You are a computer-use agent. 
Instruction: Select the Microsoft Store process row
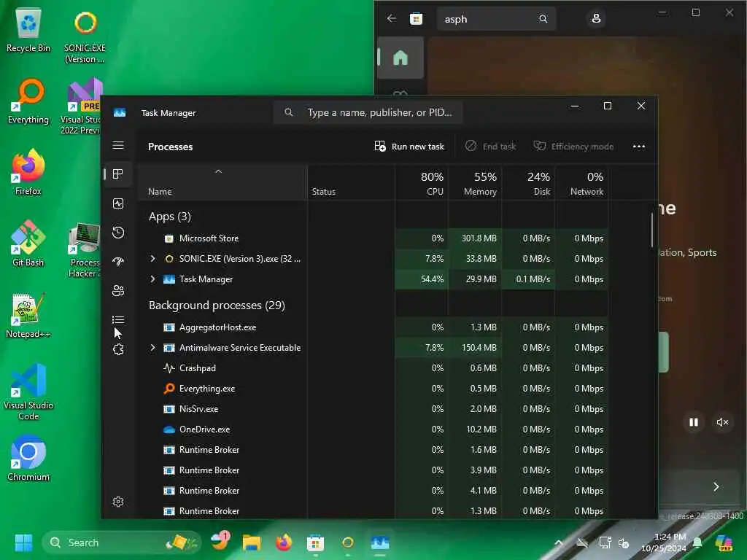[x=373, y=238]
